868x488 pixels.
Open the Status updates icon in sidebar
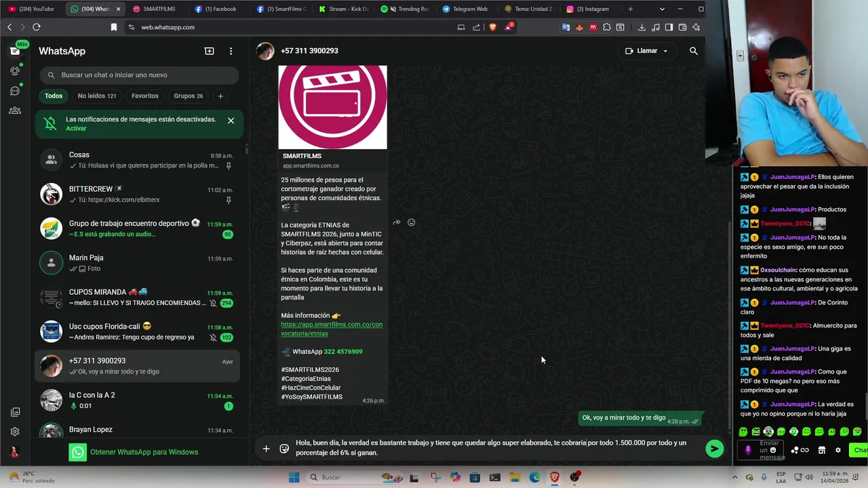click(15, 70)
